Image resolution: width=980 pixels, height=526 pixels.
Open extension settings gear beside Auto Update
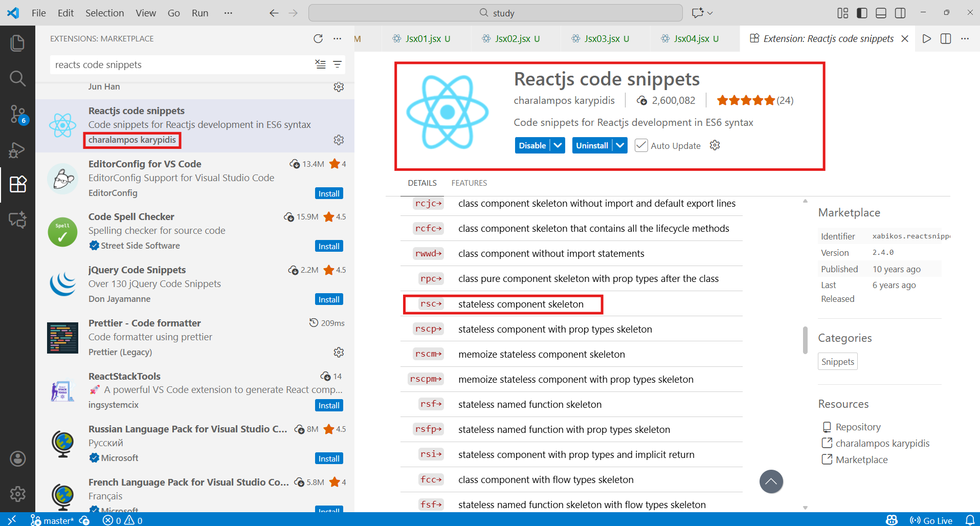click(x=715, y=145)
